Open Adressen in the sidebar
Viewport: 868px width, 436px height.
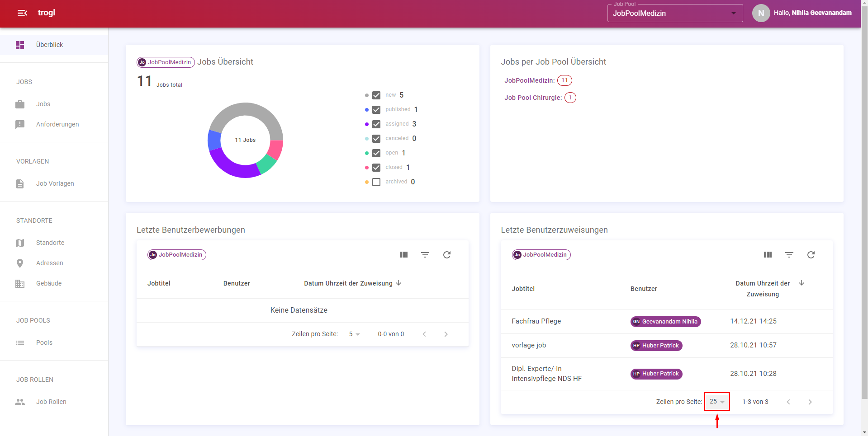click(x=54, y=263)
